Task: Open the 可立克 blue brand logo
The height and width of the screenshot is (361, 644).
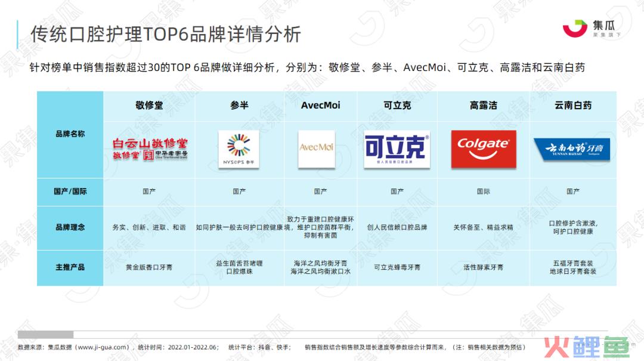Action: (397, 149)
